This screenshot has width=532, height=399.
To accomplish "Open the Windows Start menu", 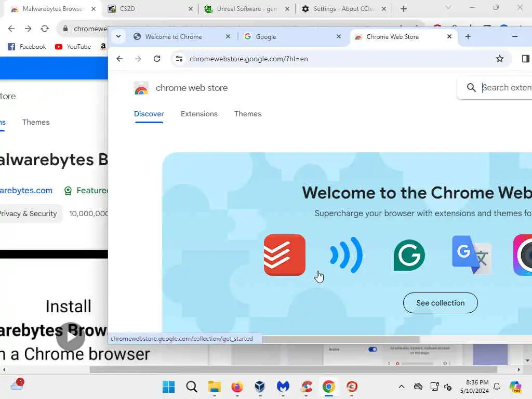I will (169, 387).
